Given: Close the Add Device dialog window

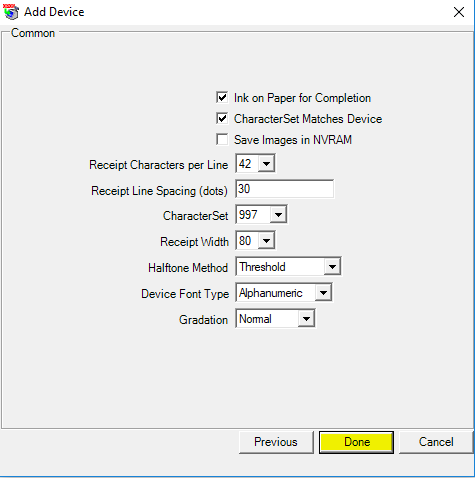Looking at the screenshot, I should (459, 12).
